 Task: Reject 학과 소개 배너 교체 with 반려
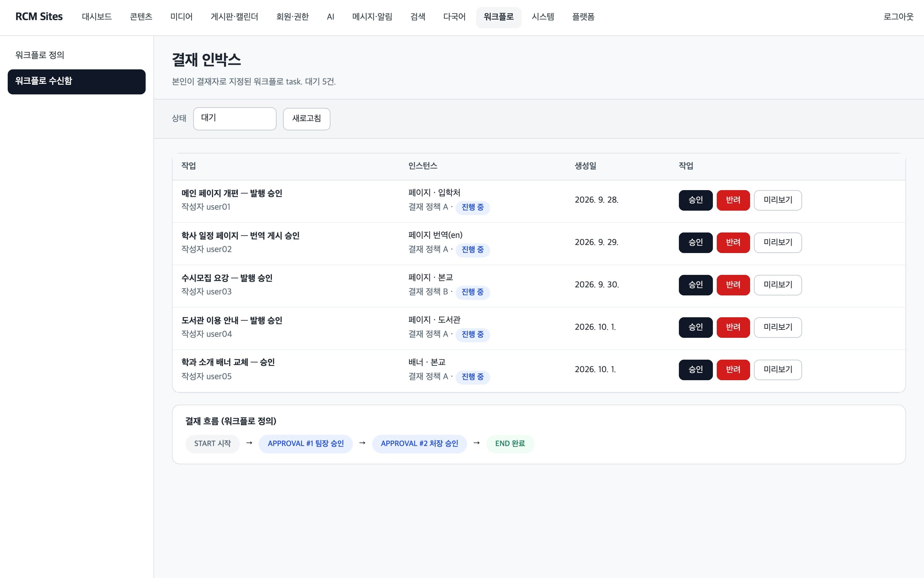click(x=733, y=370)
